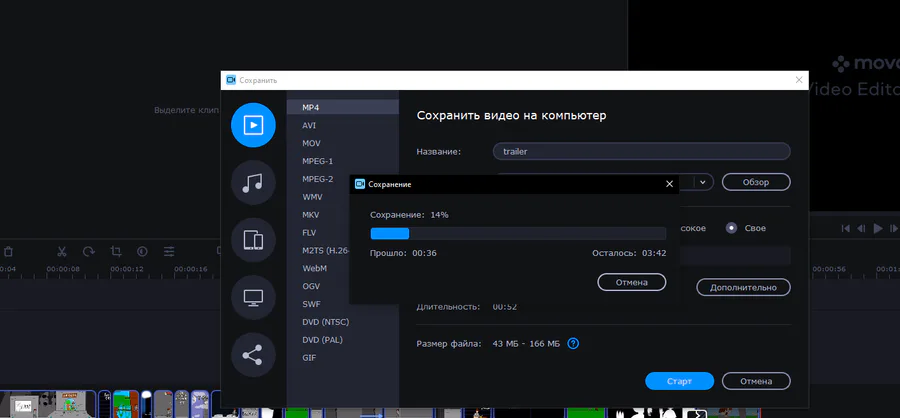Click the file size 43 МБ - 166 МБ text
This screenshot has width=900, height=418.
(x=526, y=344)
